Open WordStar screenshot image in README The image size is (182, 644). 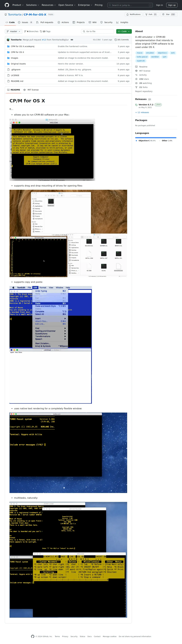(x=52, y=150)
